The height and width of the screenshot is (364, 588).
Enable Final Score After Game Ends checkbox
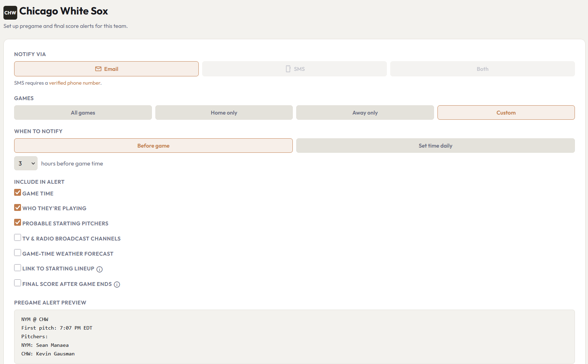tap(18, 283)
